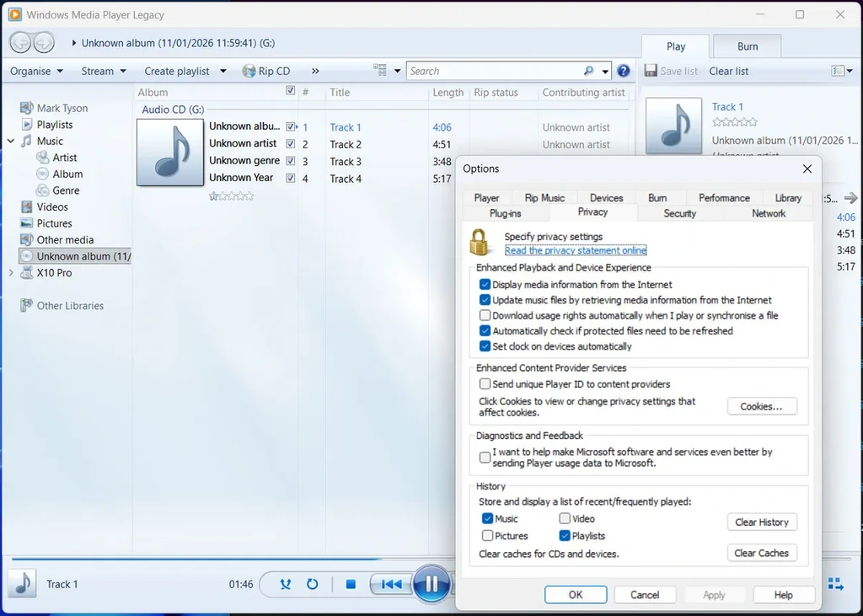This screenshot has width=863, height=616.
Task: Start ripping the CD
Action: pyautogui.click(x=266, y=71)
